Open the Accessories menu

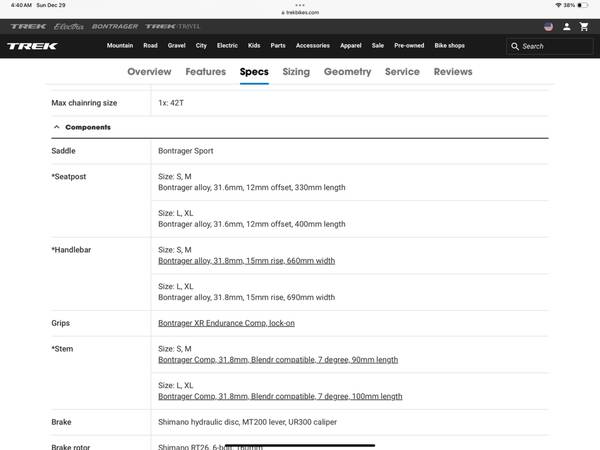tap(312, 46)
